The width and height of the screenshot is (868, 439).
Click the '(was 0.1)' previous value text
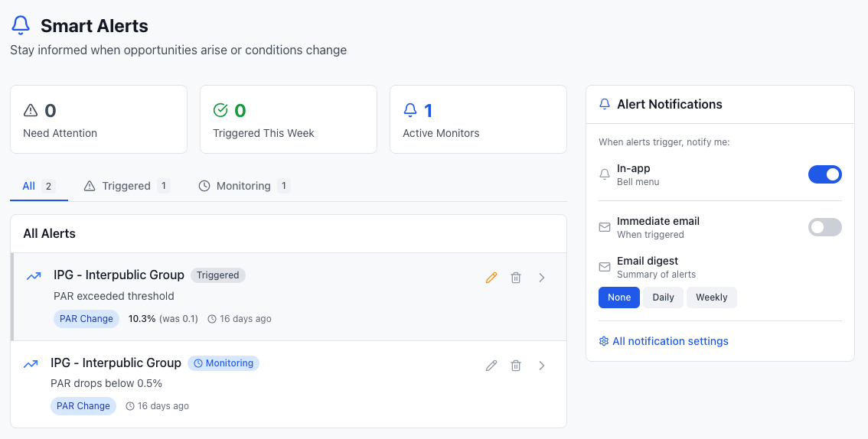click(x=178, y=319)
